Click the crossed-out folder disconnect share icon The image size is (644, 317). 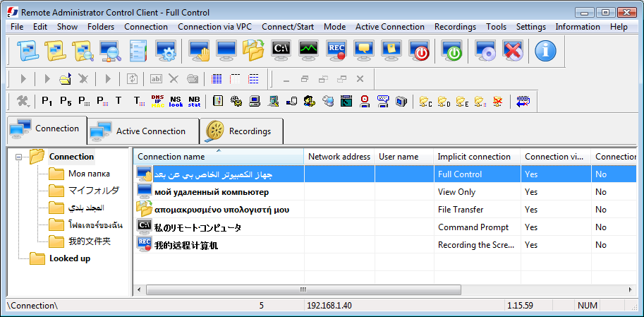[498, 101]
